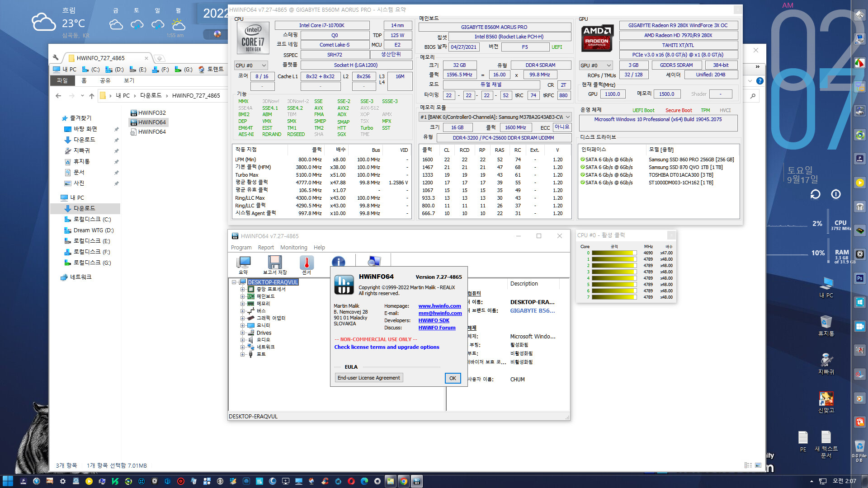Select the HWiNFO64 settings file with gear icon
Image resolution: width=868 pixels, height=488 pixels.
point(148,131)
